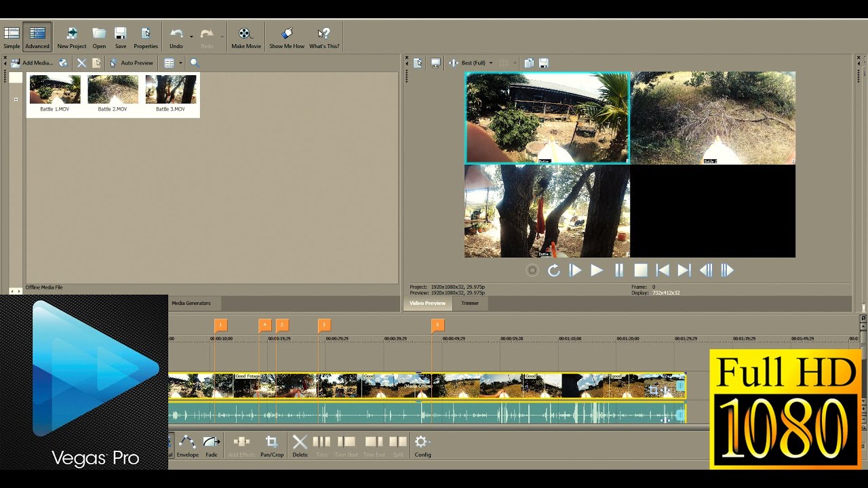Click timeline marker 5

pos(437,325)
